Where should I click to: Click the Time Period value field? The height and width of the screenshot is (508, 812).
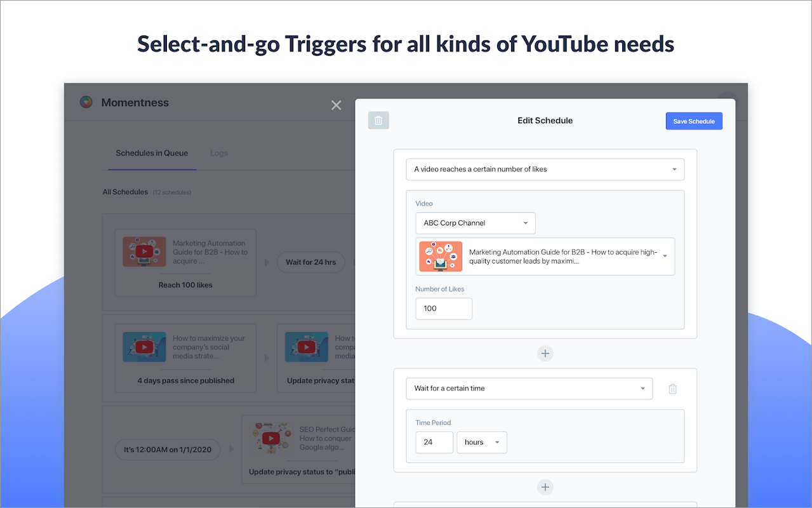(x=435, y=443)
